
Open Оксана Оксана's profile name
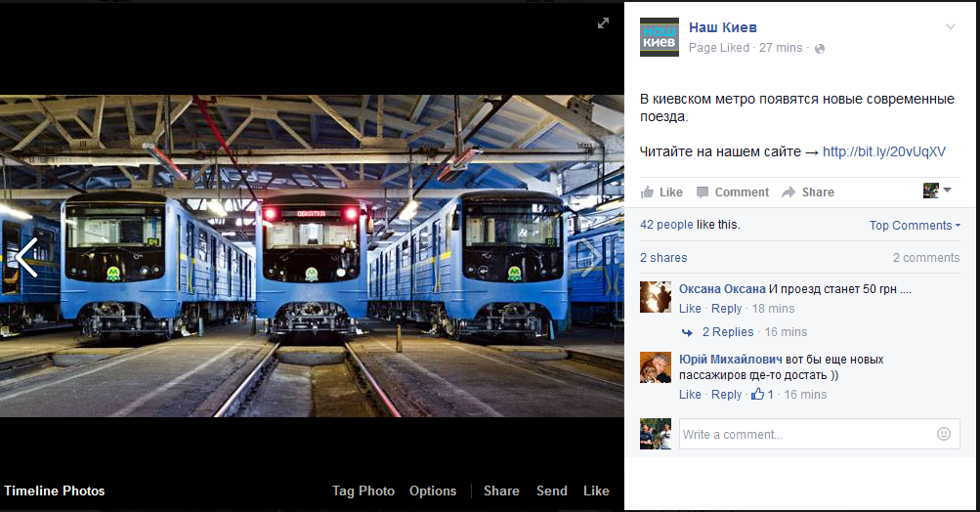click(x=722, y=289)
